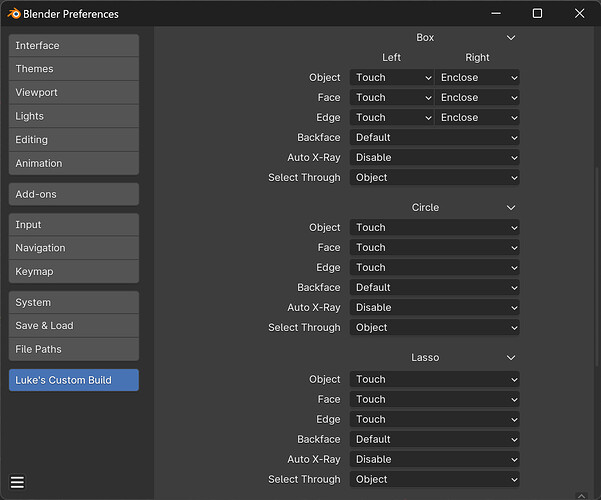Image resolution: width=601 pixels, height=500 pixels.
Task: Go to Navigation preferences
Action: [74, 248]
